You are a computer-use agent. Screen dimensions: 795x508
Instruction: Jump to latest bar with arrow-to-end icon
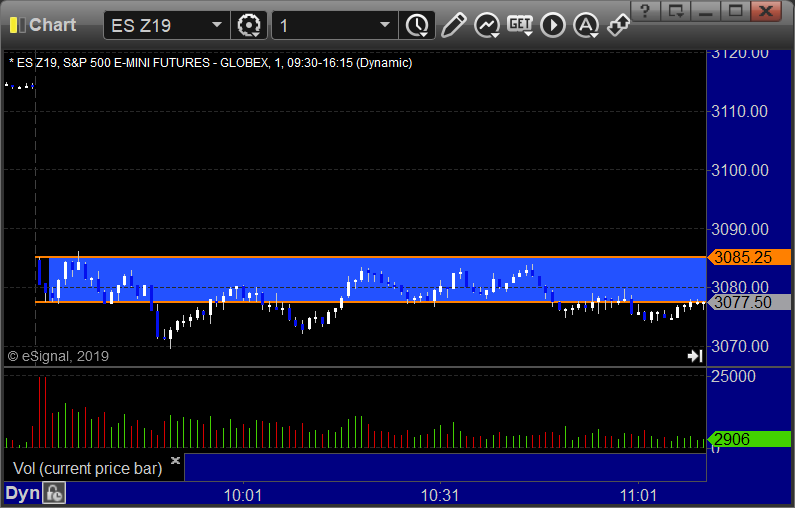(x=695, y=356)
